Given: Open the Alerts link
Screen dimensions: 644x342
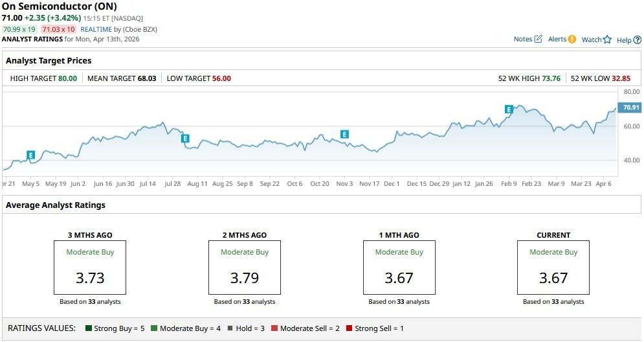Looking at the screenshot, I should (557, 39).
